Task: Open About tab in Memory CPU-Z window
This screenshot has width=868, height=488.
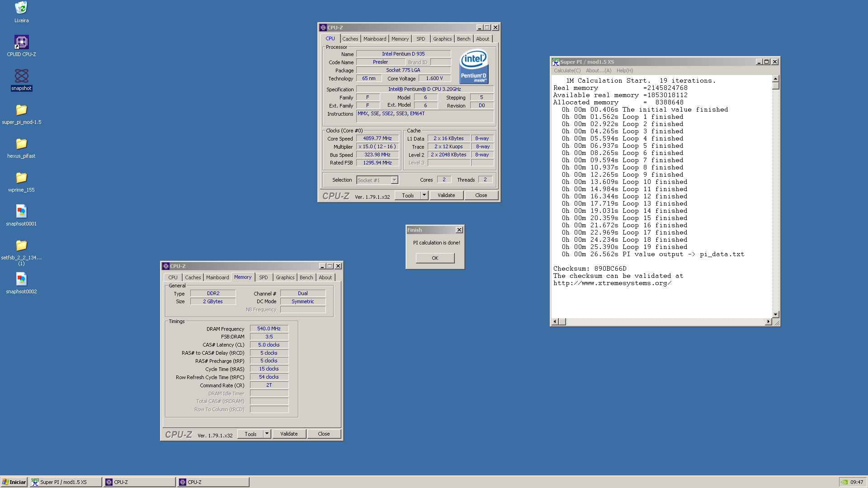Action: click(x=325, y=277)
